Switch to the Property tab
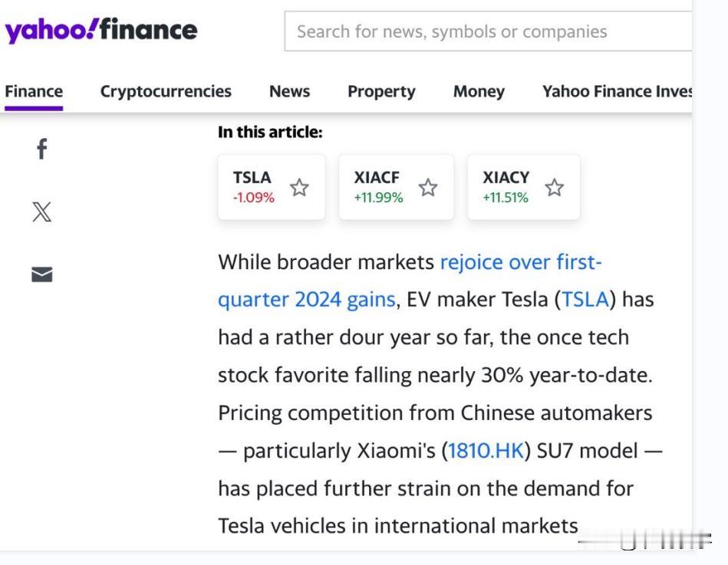This screenshot has width=728, height=565. pos(381,92)
